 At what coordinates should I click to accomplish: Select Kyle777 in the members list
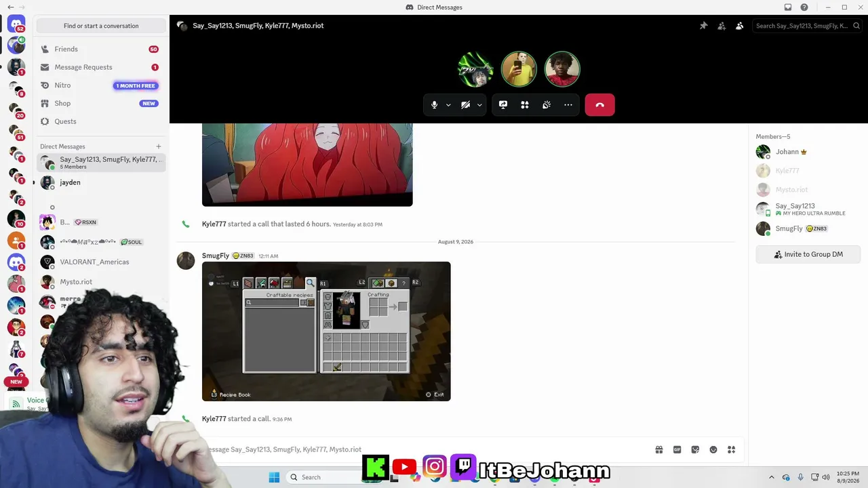coord(808,171)
